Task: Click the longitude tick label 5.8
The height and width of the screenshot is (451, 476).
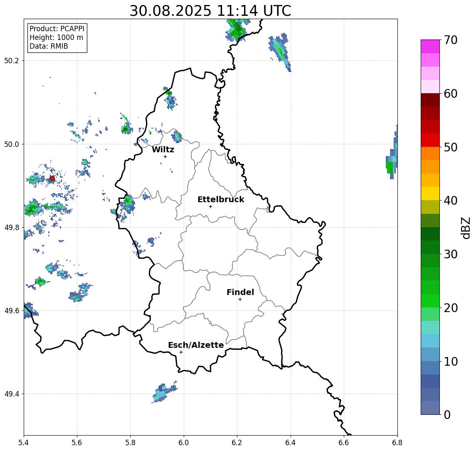Action: (x=130, y=443)
